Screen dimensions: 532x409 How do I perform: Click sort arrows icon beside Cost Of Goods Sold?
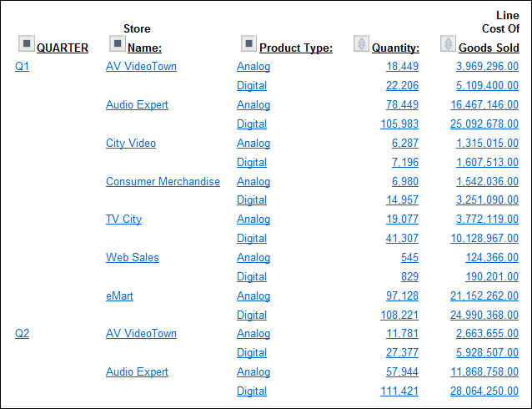(448, 43)
